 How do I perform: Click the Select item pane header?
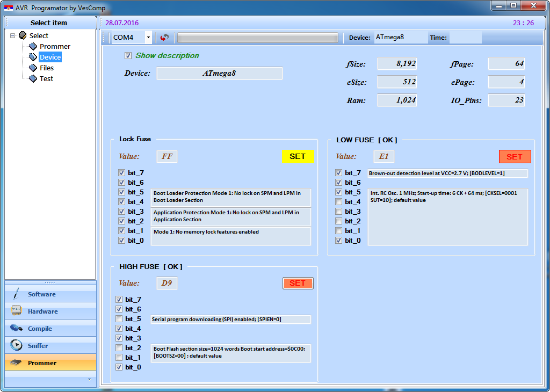(50, 23)
